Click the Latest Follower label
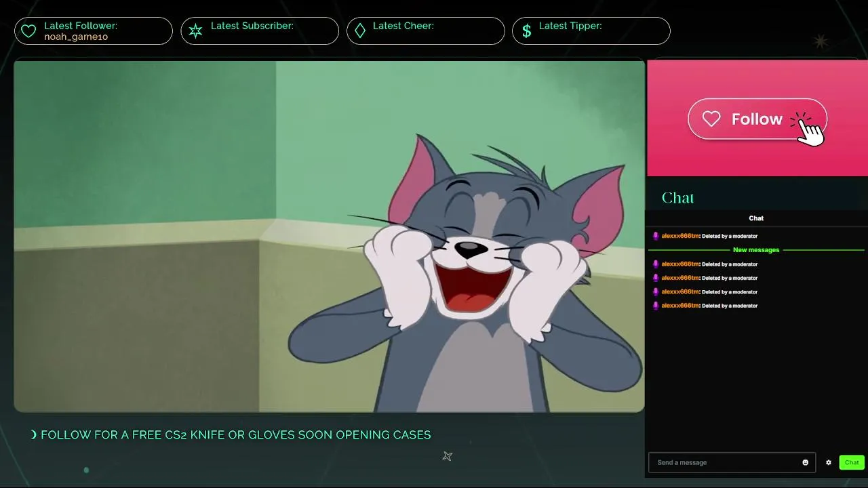Screen dimensions: 868x488 click(x=81, y=26)
